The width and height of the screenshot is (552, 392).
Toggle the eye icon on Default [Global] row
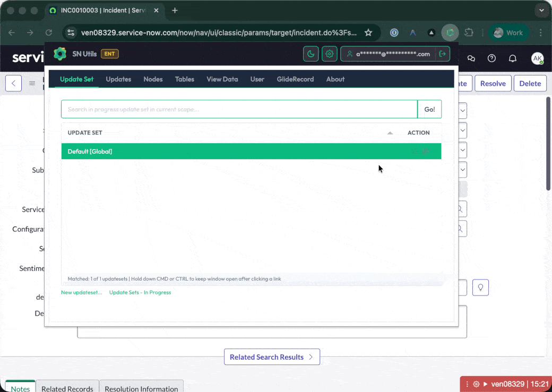425,151
